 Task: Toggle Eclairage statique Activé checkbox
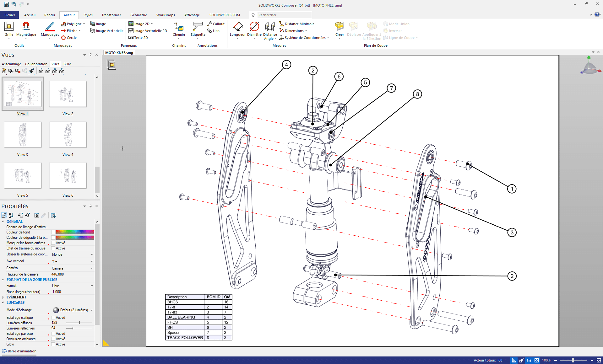point(53,318)
